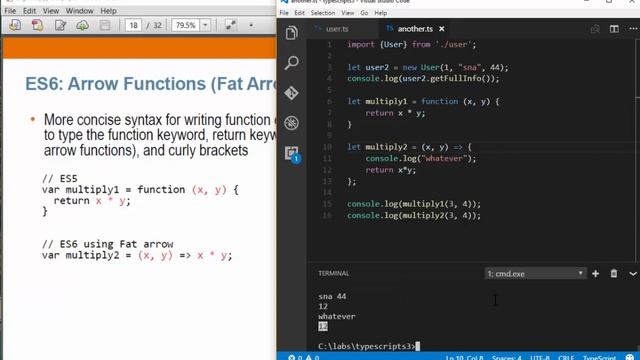
Task: Click the console.log(user2.getFullInfo()) line
Action: (x=423, y=78)
